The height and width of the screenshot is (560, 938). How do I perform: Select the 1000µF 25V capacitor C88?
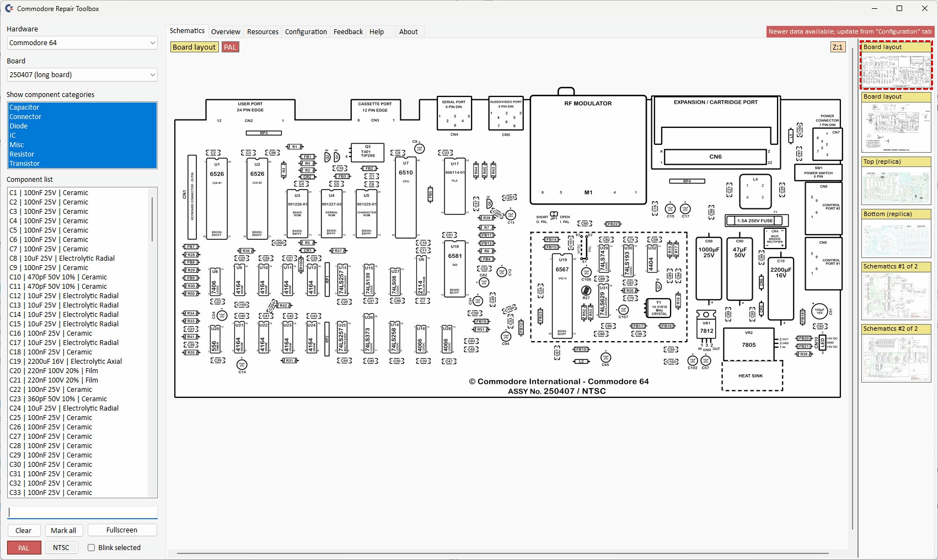(x=709, y=268)
